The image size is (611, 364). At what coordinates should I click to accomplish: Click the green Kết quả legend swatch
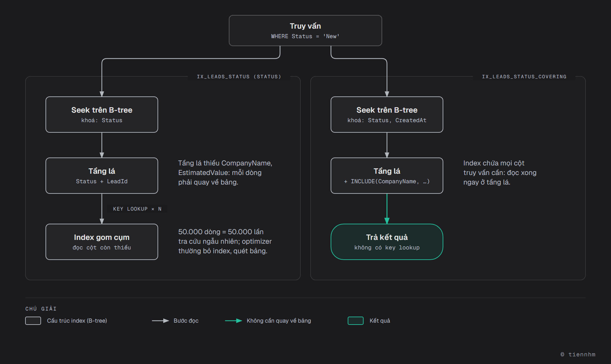[x=356, y=321]
